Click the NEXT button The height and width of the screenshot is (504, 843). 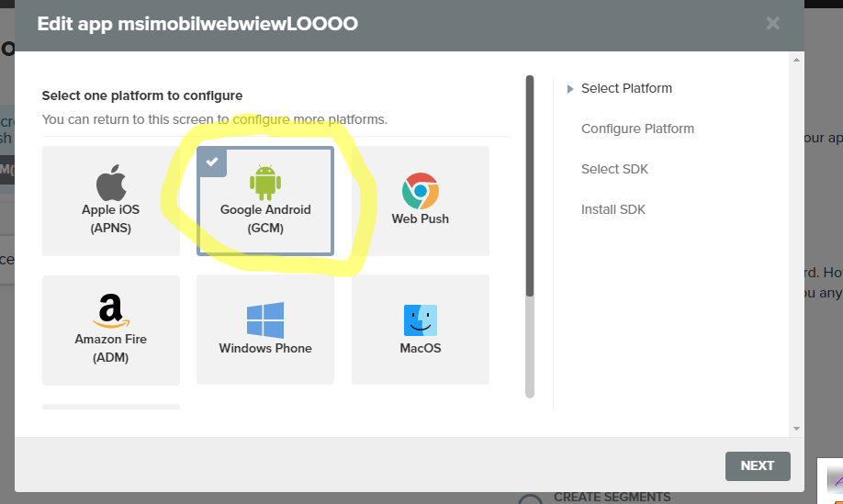pos(758,465)
